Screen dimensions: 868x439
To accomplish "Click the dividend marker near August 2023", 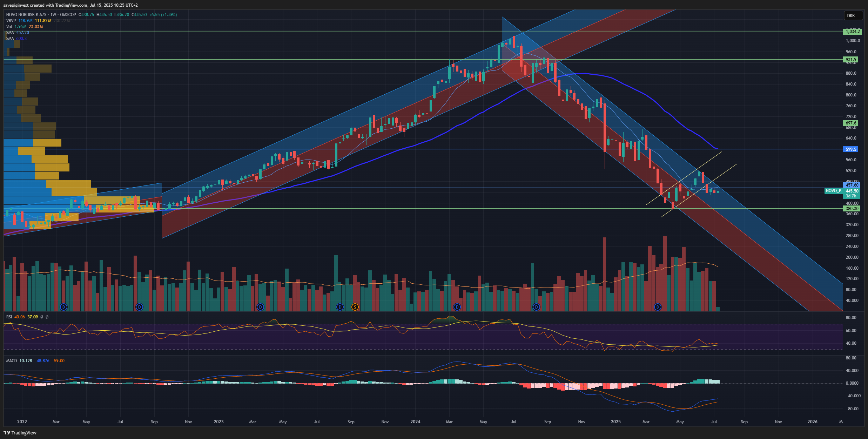I will click(340, 307).
